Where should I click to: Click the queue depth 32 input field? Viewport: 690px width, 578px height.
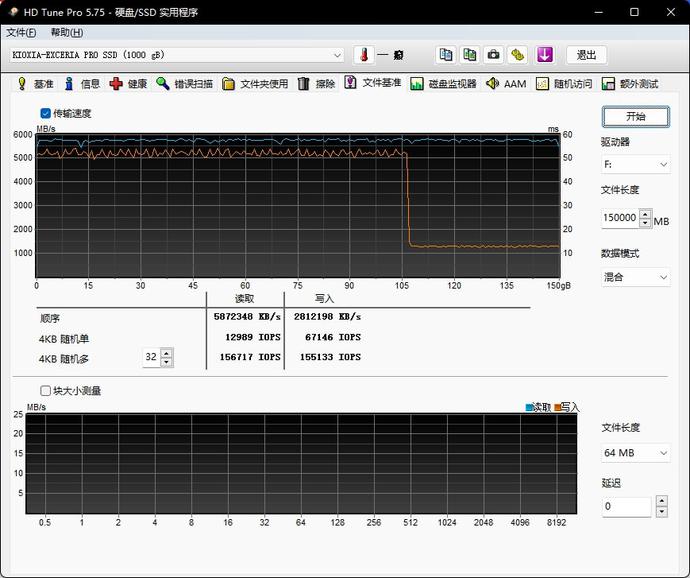[x=151, y=357]
